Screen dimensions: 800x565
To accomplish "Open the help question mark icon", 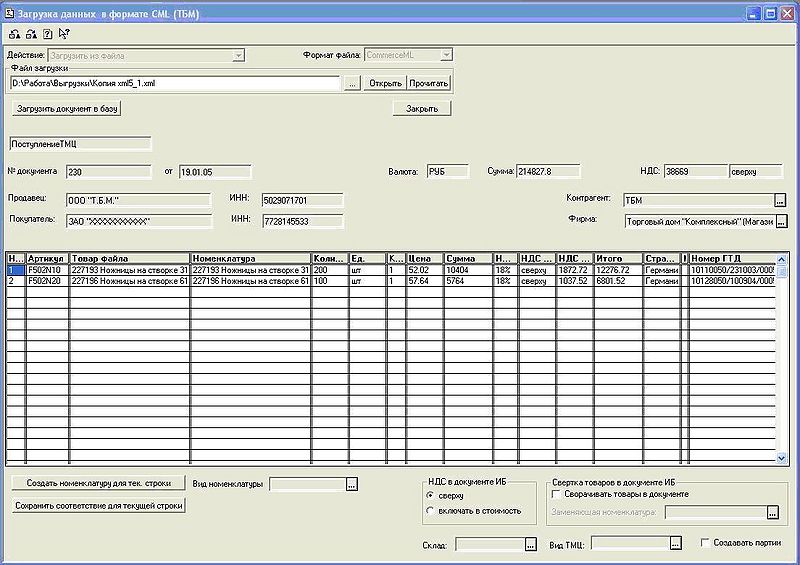I will click(47, 34).
